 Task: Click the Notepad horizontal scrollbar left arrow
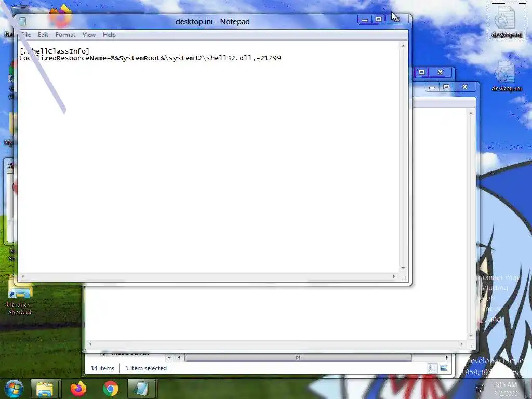click(x=22, y=276)
